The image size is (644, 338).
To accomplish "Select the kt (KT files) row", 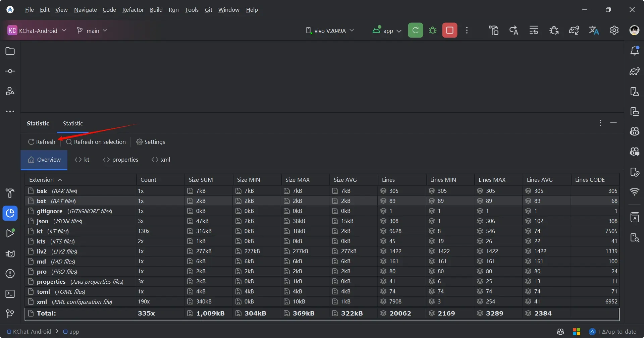I will [x=322, y=231].
